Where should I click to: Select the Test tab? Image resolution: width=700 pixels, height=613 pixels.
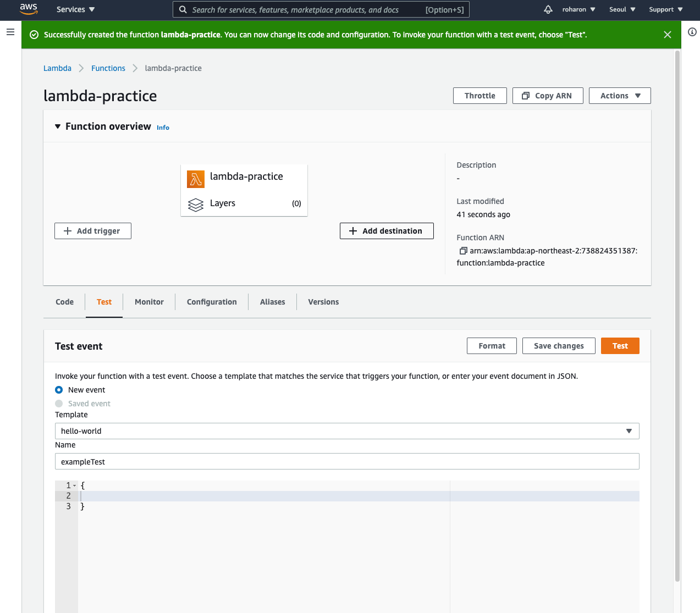tap(104, 302)
